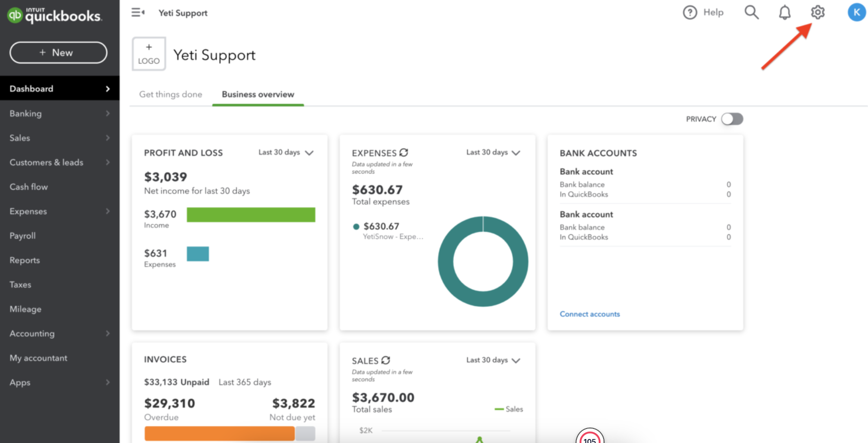The height and width of the screenshot is (443, 868).
Task: Collapse the navigation menu icon
Action: (x=138, y=13)
